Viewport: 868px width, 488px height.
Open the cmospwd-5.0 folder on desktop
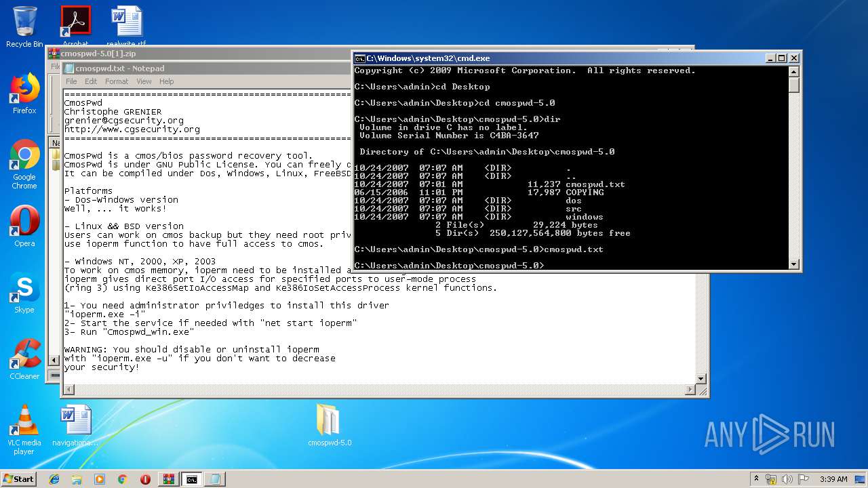point(330,426)
